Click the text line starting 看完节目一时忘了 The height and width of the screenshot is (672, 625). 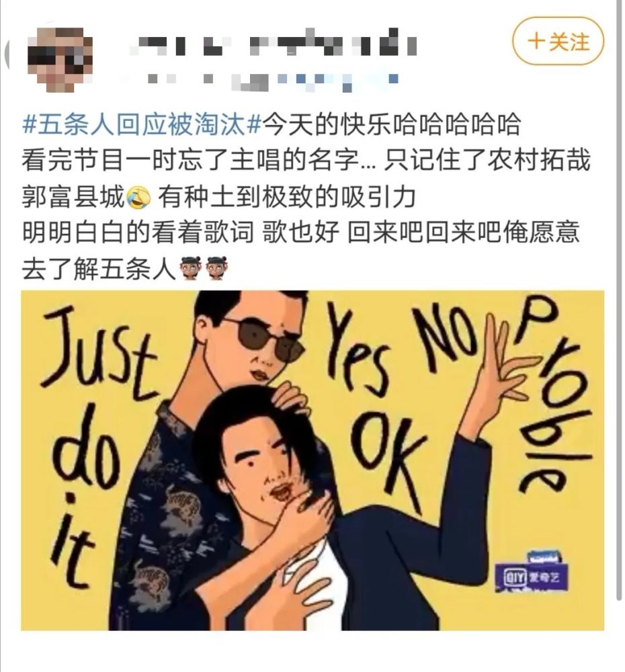[306, 161]
